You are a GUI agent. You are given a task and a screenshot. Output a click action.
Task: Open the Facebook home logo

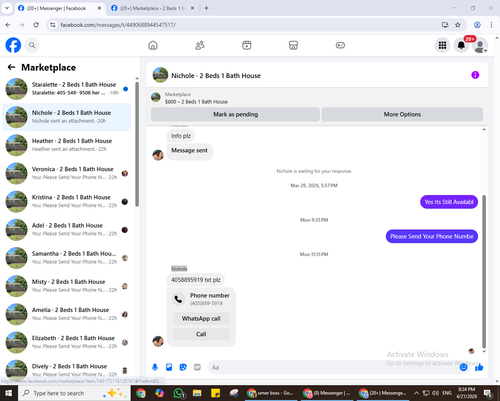click(x=13, y=45)
